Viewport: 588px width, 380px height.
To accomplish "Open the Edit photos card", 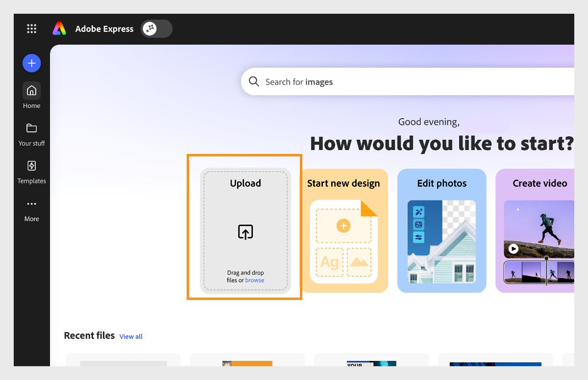I will pyautogui.click(x=441, y=230).
